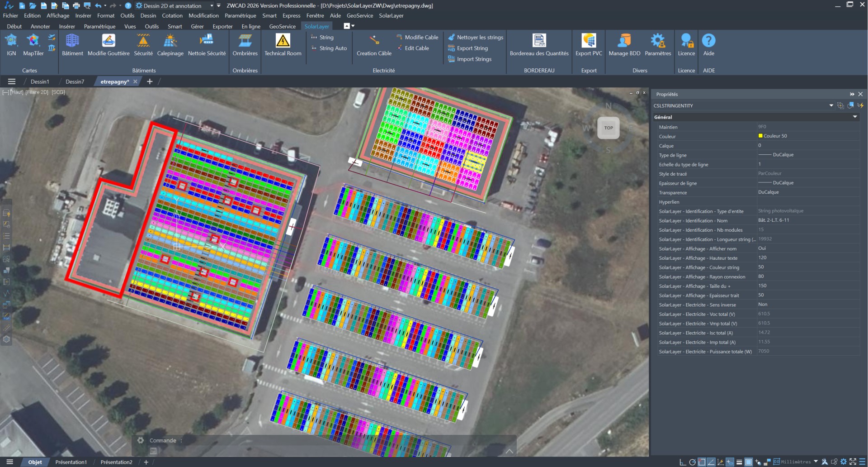Screen dimensions: 868x467
Task: Open the undo history dropdown arrow
Action: pyautogui.click(x=105, y=5)
